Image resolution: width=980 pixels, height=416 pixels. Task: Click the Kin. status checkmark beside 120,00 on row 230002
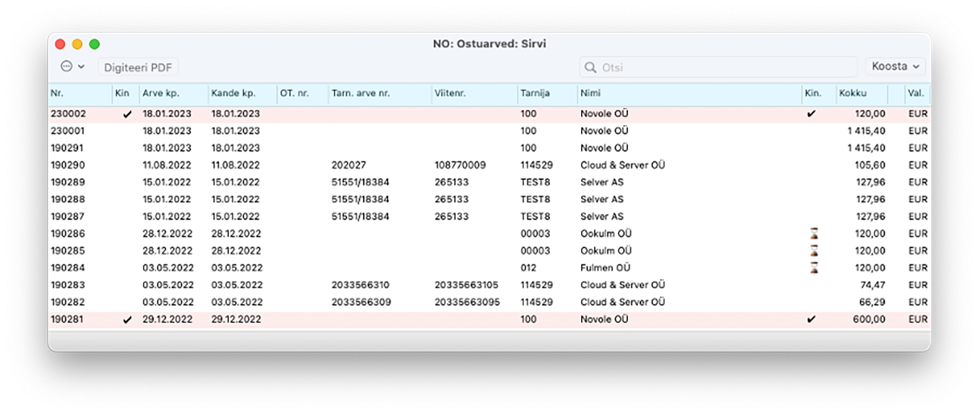click(811, 113)
